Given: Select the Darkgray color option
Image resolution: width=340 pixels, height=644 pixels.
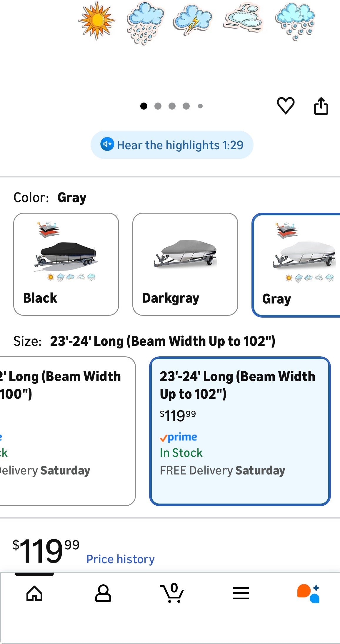Looking at the screenshot, I should [185, 264].
